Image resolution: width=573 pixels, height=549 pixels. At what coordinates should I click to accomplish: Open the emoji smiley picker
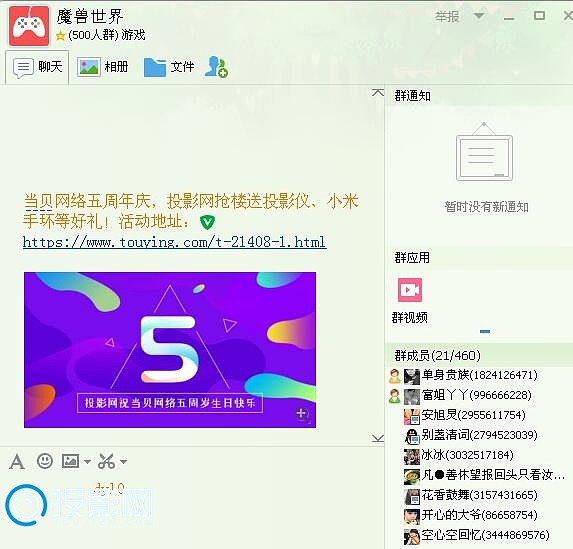45,461
